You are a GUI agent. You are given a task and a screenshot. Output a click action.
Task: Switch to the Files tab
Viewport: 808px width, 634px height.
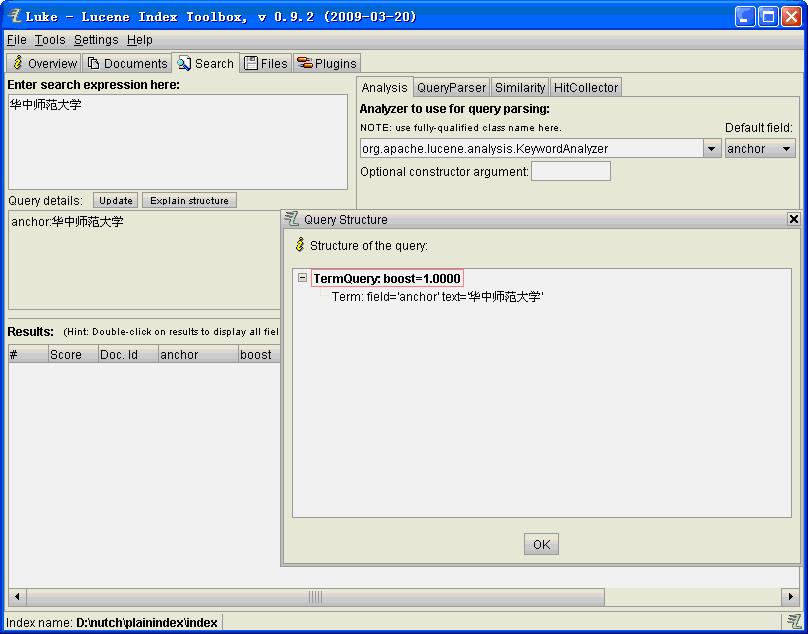coord(266,63)
